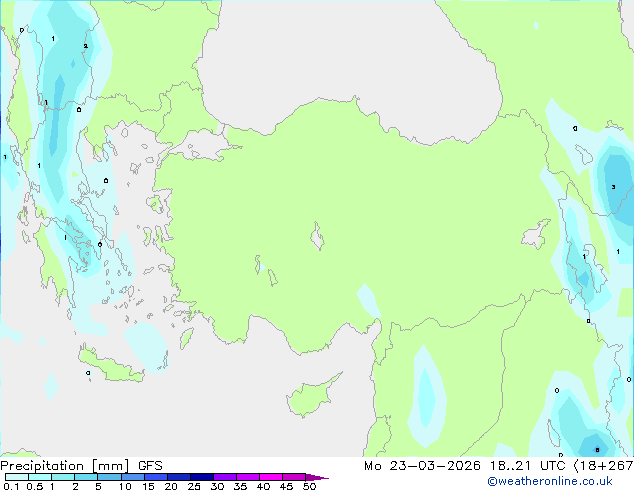Click the 45–50 mm legend swatch
Image resolution: width=634 pixels, height=490 pixels.
click(294, 477)
